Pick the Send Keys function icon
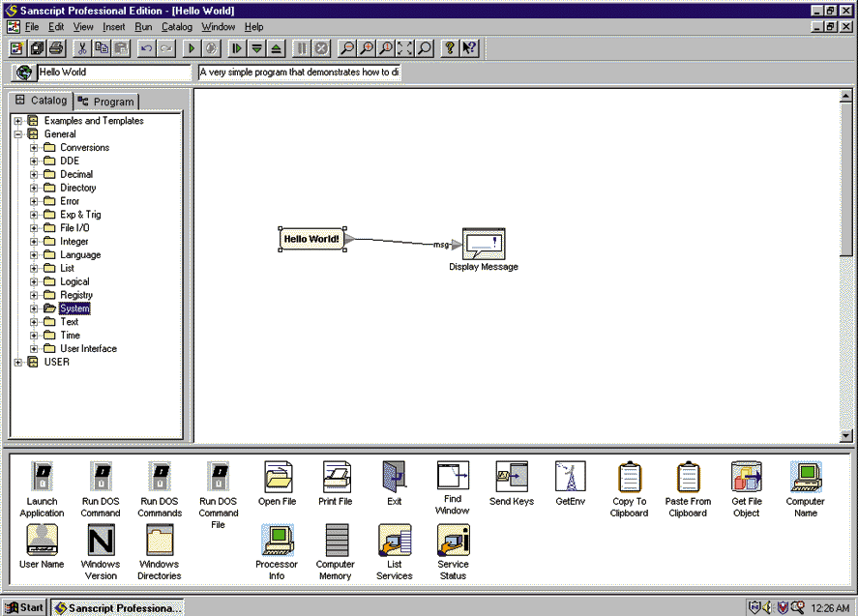 coord(512,477)
